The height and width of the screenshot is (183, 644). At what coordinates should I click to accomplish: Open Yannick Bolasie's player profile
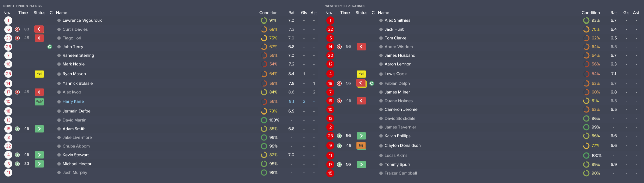coord(77,83)
